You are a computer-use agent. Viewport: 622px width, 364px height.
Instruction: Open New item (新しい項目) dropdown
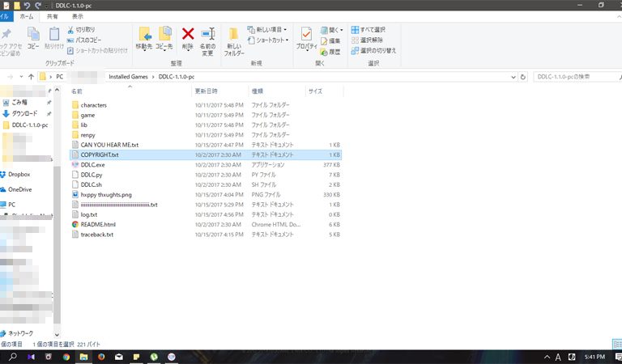point(267,30)
